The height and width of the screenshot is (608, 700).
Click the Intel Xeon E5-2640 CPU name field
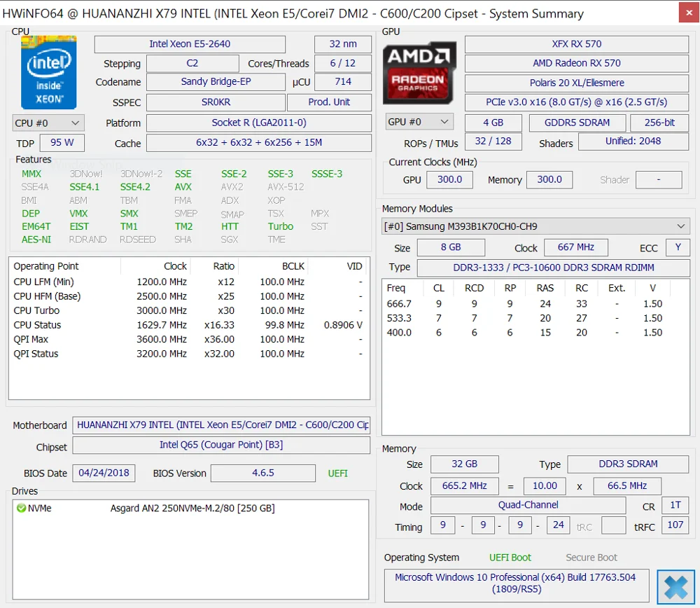click(x=190, y=44)
